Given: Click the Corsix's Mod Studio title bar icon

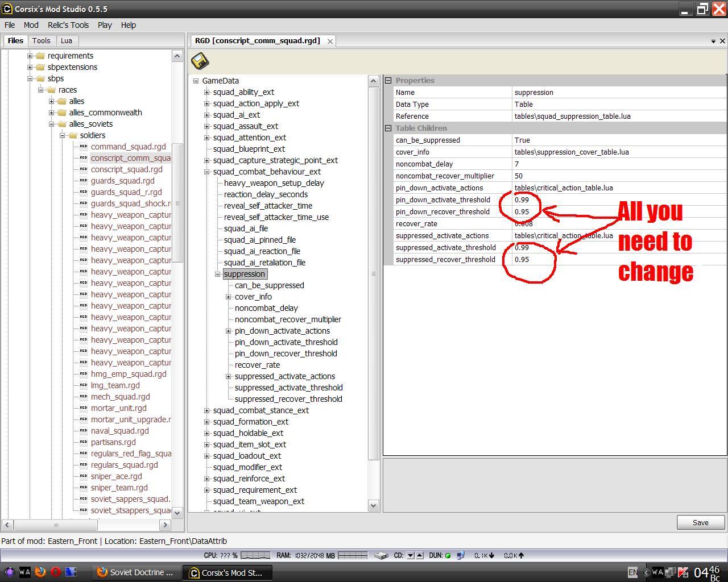Looking at the screenshot, I should pos(7,9).
